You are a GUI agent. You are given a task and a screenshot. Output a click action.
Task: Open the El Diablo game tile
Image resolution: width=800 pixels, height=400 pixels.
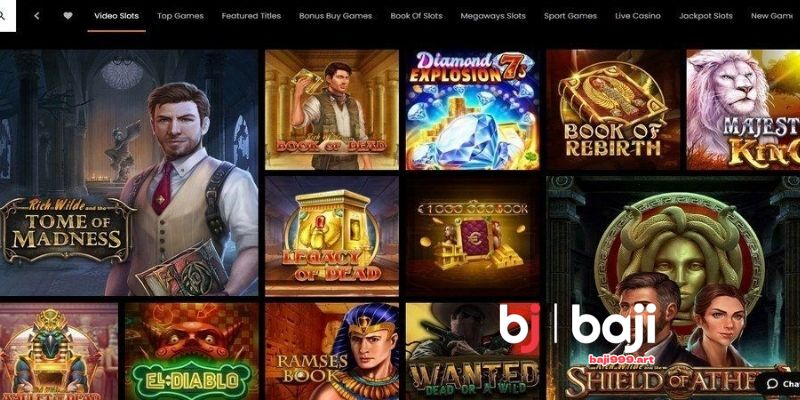click(x=192, y=352)
